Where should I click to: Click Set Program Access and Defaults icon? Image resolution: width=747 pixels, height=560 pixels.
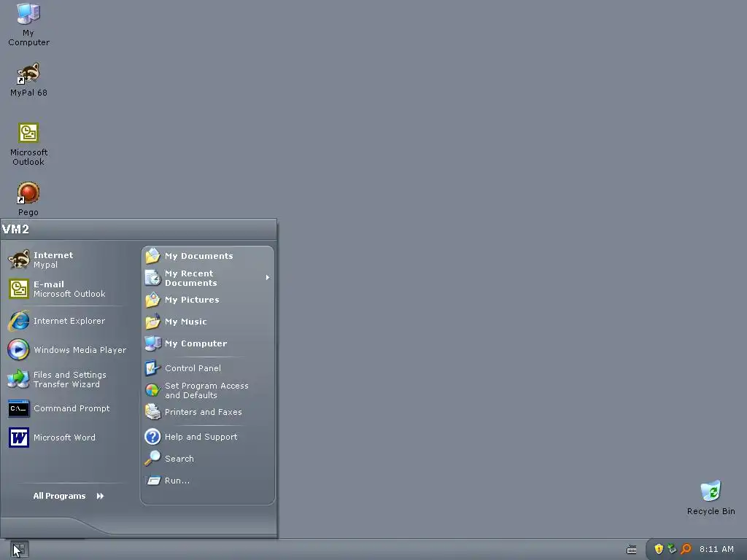pyautogui.click(x=152, y=391)
